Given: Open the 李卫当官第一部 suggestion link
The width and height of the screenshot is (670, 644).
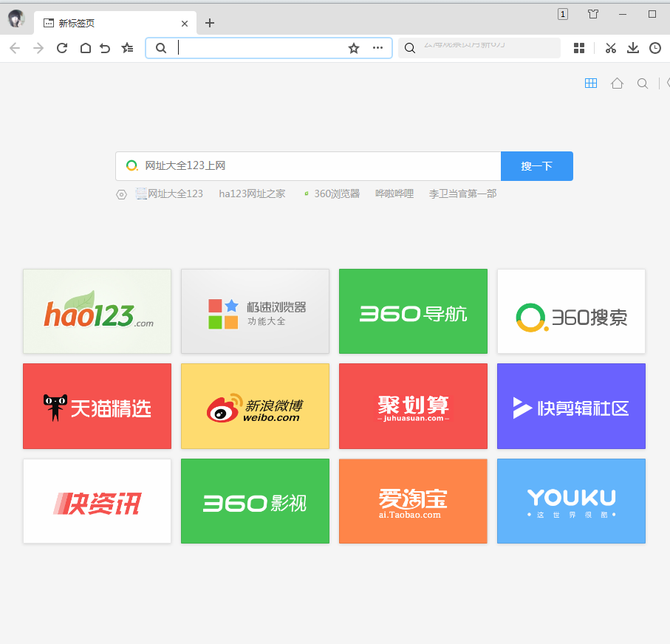Looking at the screenshot, I should point(462,193).
